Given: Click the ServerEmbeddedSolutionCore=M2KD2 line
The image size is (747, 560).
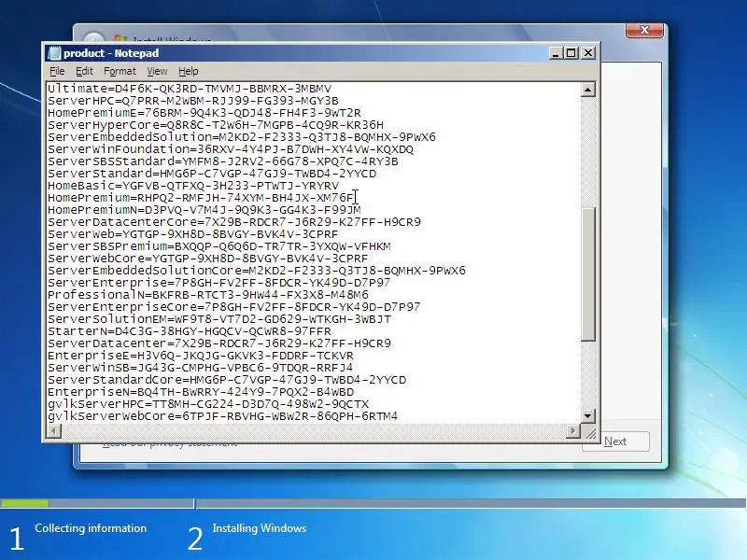Looking at the screenshot, I should click(257, 271).
